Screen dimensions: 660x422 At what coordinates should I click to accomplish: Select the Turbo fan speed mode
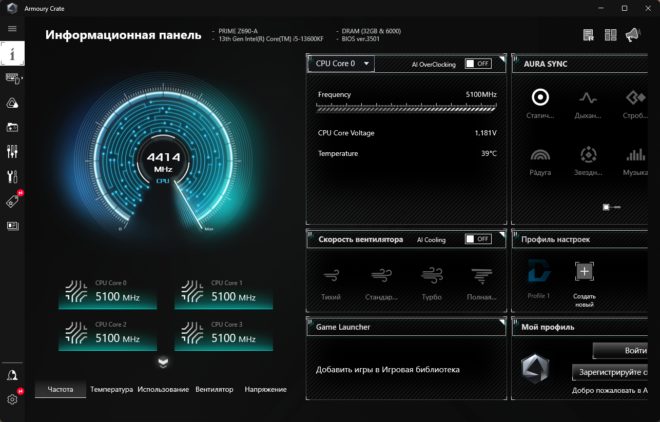[431, 283]
